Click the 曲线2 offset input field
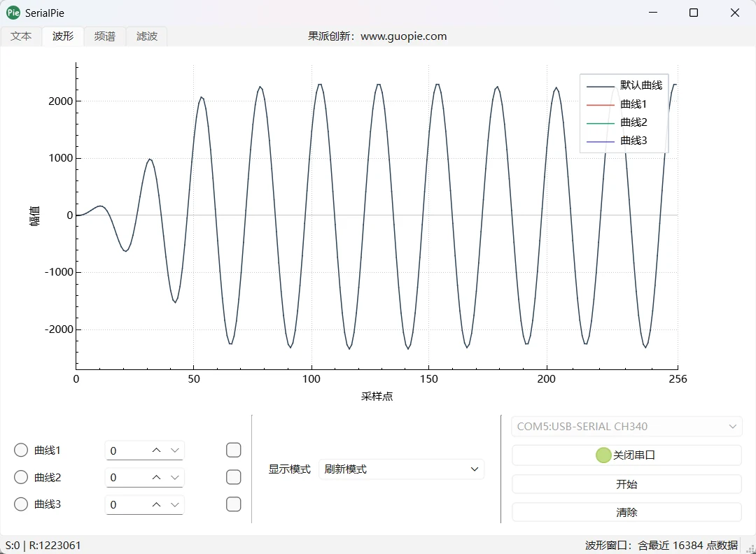This screenshot has height=554, width=756. (127, 477)
